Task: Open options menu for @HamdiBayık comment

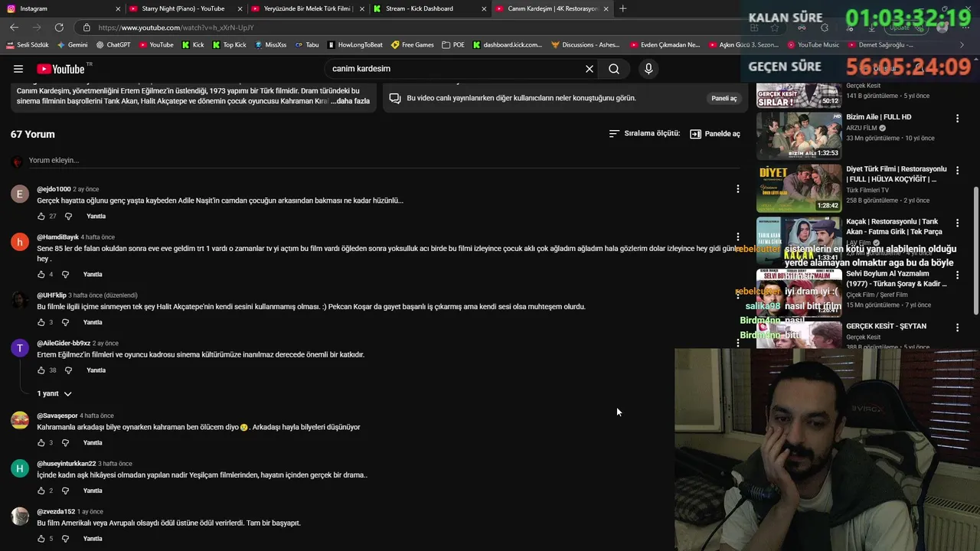Action: tap(738, 237)
